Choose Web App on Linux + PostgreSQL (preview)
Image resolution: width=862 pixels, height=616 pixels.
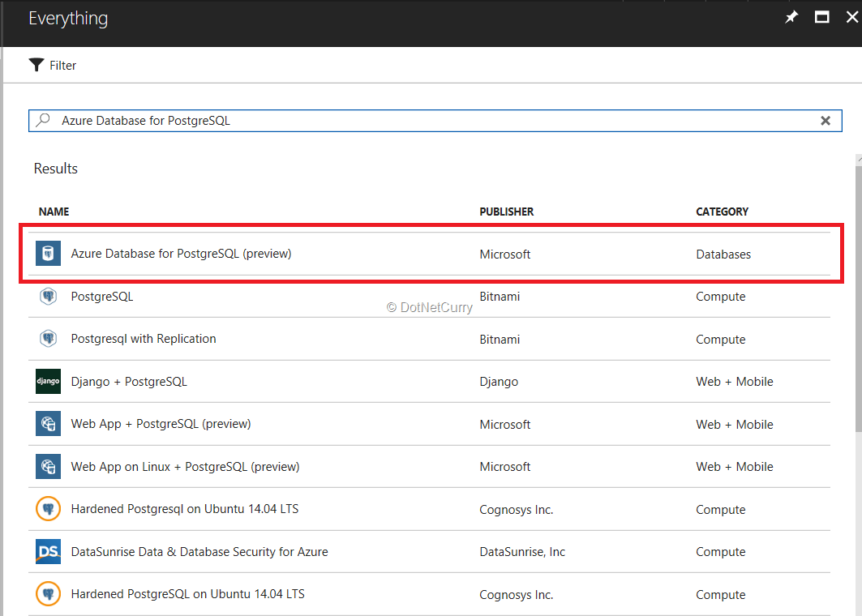coord(185,467)
